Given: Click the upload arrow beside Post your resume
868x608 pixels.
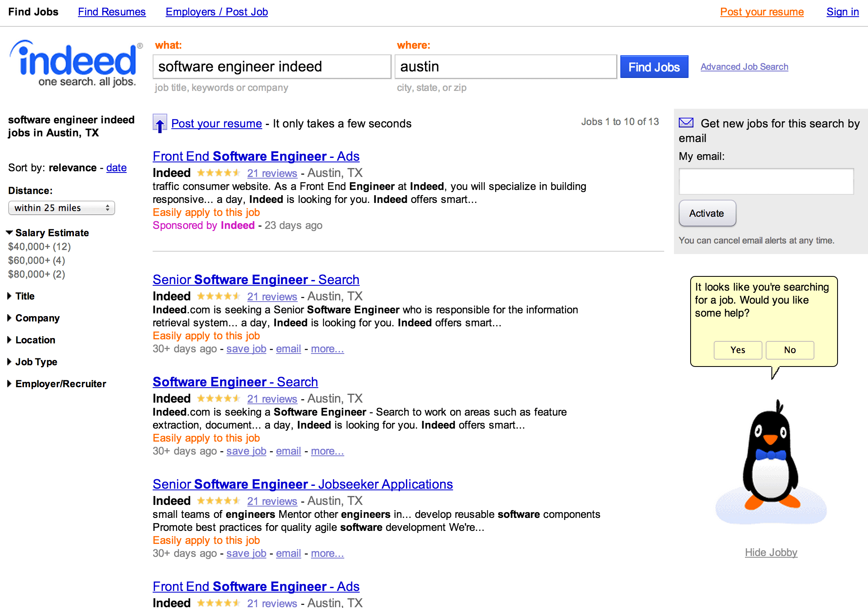Looking at the screenshot, I should tap(160, 123).
